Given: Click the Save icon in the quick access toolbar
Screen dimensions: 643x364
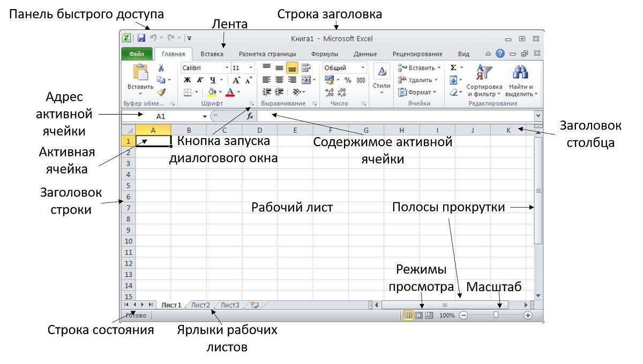Looking at the screenshot, I should (x=141, y=39).
